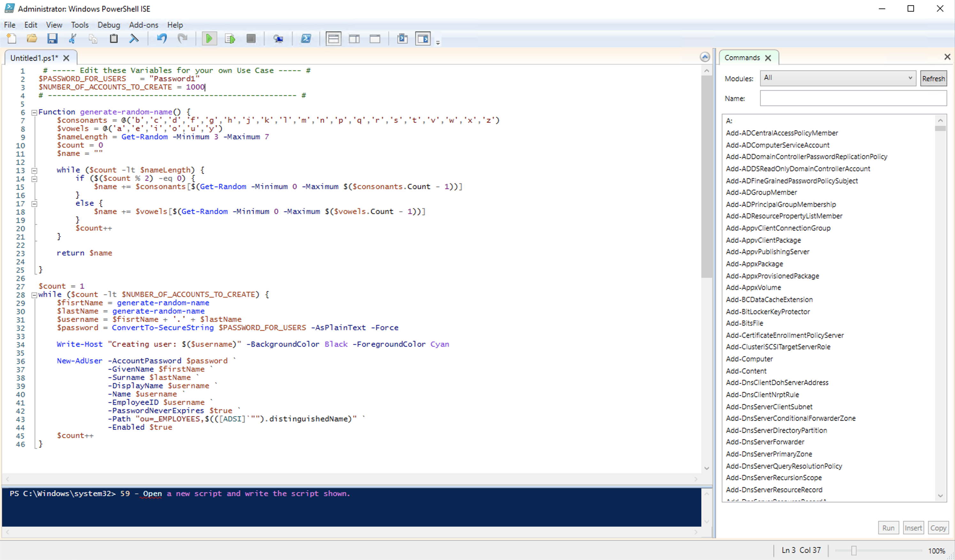Viewport: 955px width, 560px height.
Task: Collapse the while loop on line 13
Action: [x=34, y=170]
